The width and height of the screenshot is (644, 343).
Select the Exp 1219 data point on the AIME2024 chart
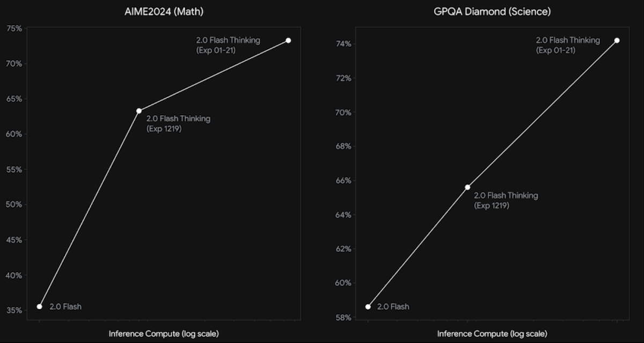(x=139, y=111)
